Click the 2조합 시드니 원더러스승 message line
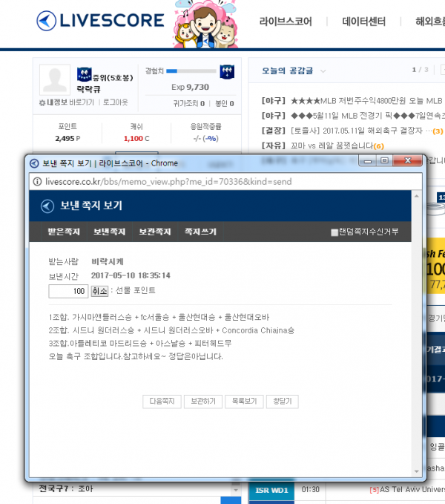This screenshot has height=504, width=445. (x=171, y=330)
